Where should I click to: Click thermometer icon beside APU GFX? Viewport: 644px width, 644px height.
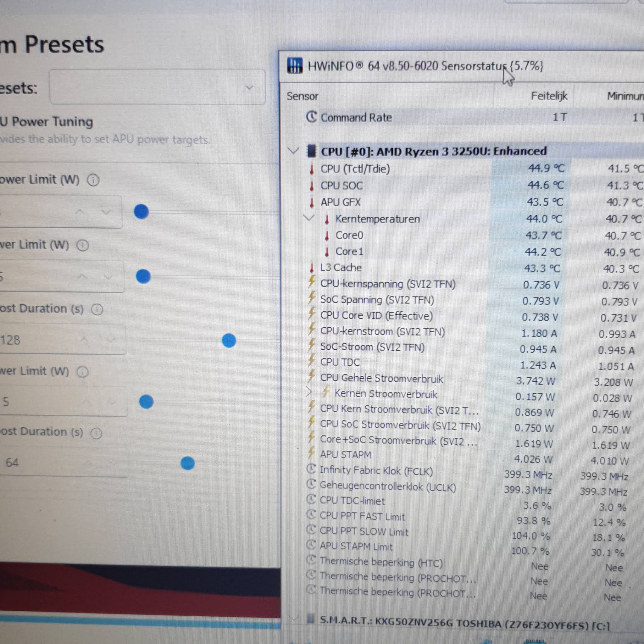pyautogui.click(x=312, y=202)
